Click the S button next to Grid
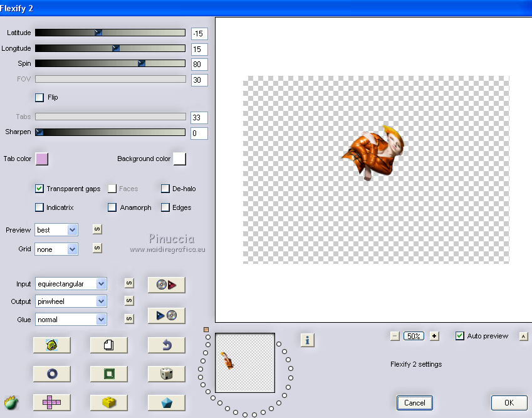This screenshot has height=418, width=532. pos(97,248)
